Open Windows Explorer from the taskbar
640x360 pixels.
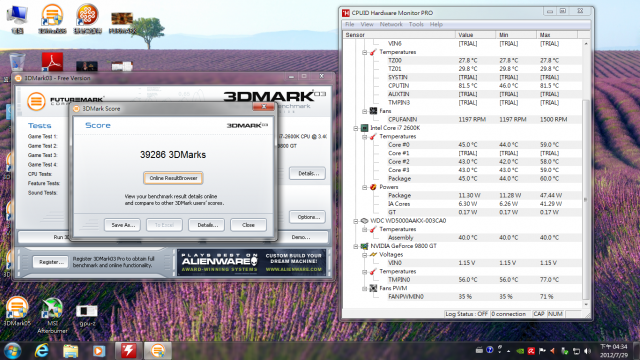tap(70, 351)
